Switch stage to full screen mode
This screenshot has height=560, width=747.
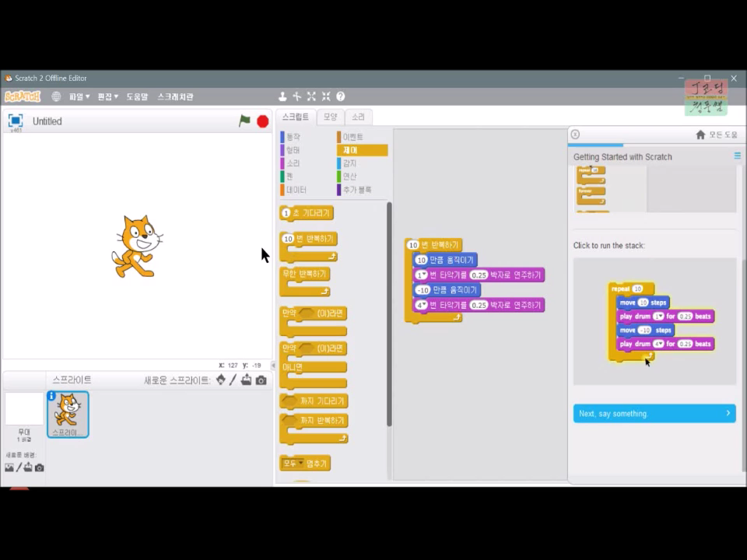point(16,121)
